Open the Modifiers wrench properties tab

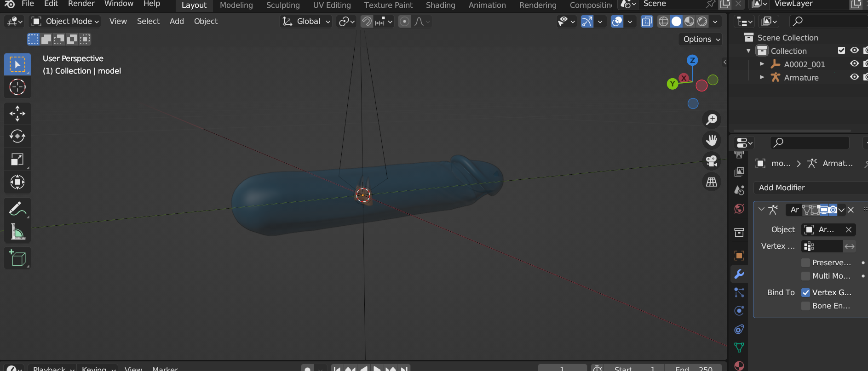click(739, 274)
